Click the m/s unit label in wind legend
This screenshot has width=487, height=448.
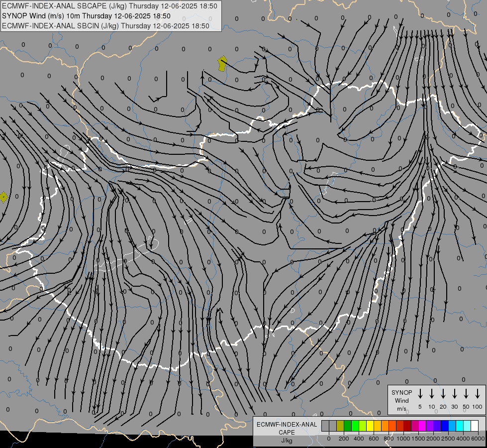pyautogui.click(x=401, y=409)
